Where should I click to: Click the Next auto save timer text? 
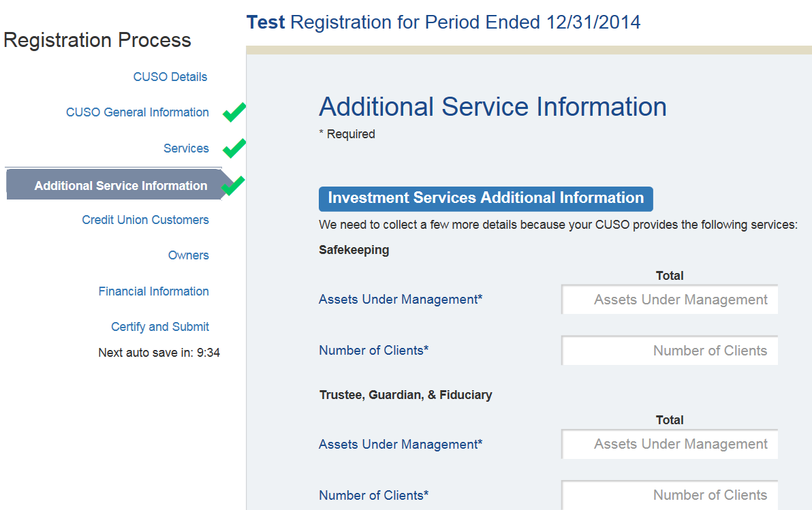coord(159,353)
